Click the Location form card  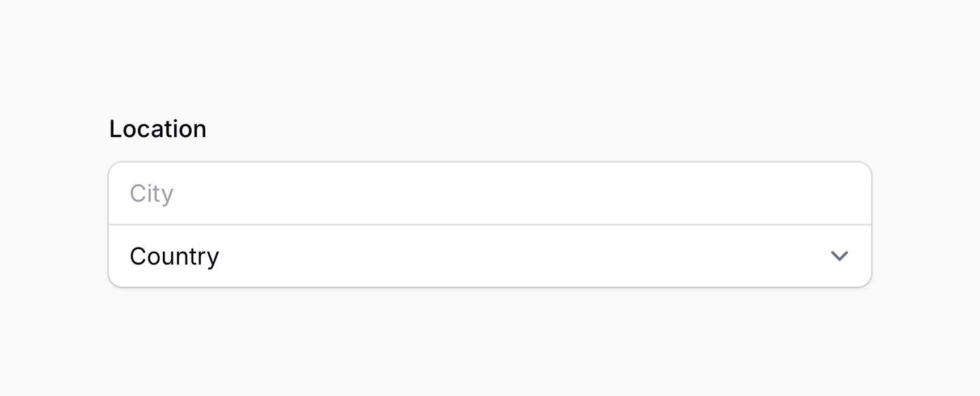[488, 224]
